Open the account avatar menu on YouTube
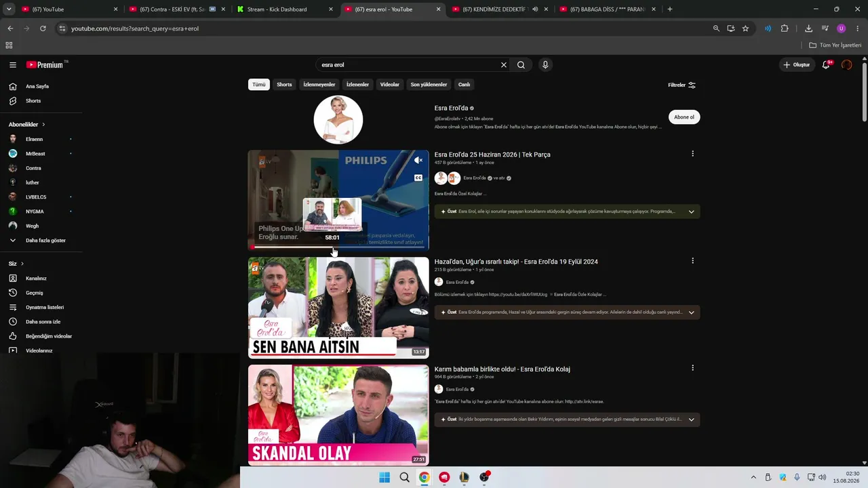 (846, 65)
